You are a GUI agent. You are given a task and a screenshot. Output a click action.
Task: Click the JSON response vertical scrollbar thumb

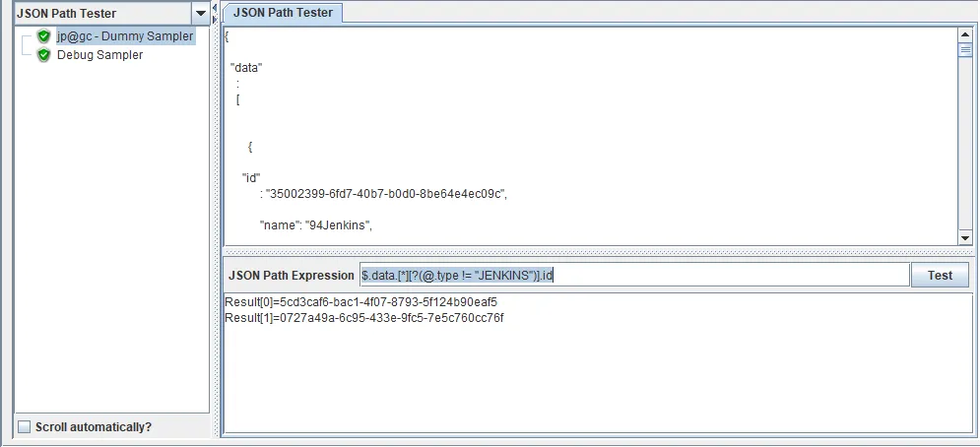pyautogui.click(x=965, y=50)
